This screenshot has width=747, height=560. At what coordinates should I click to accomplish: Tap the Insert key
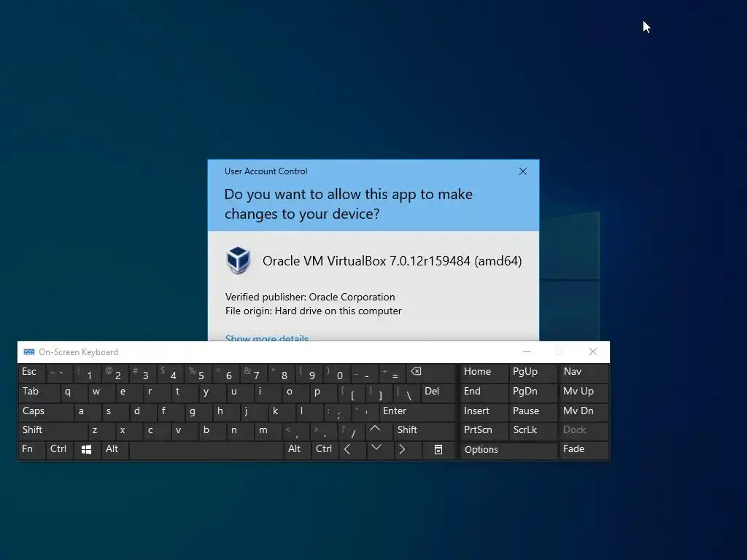tap(484, 412)
